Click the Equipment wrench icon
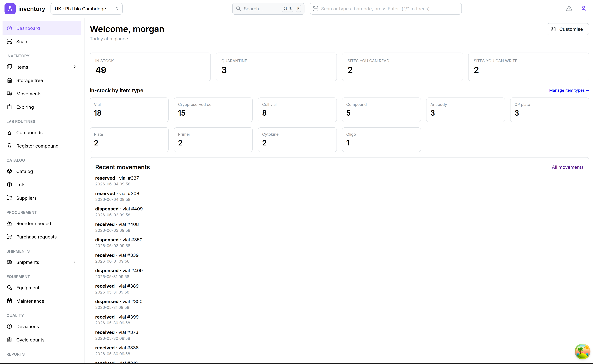The height and width of the screenshot is (364, 593). tap(9, 287)
